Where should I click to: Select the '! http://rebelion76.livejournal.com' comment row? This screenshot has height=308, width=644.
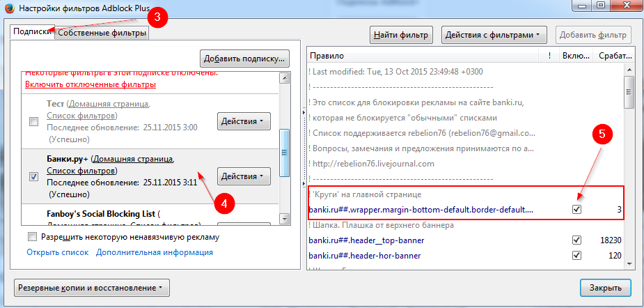pyautogui.click(x=465, y=164)
